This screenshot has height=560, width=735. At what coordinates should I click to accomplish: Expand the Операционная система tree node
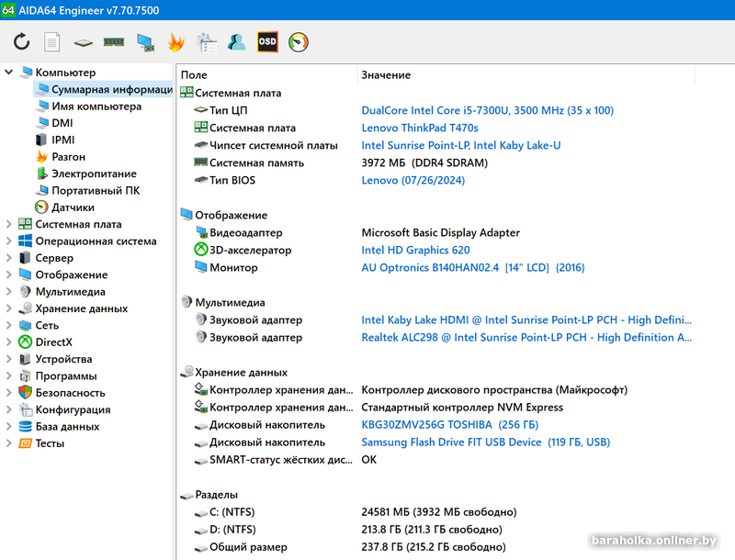[8, 241]
